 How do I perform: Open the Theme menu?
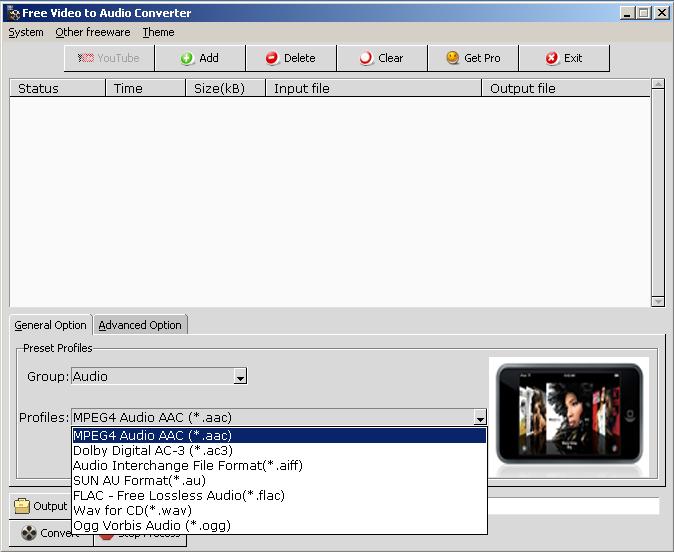point(158,32)
